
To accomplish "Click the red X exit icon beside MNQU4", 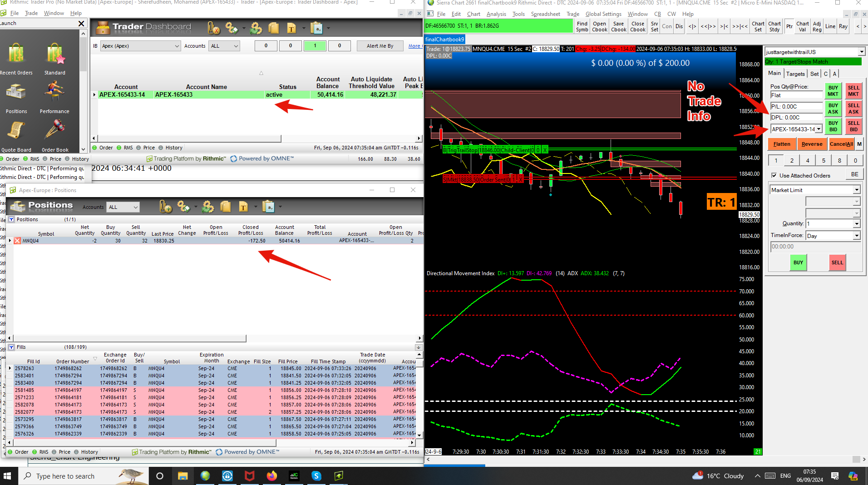I will [x=17, y=241].
